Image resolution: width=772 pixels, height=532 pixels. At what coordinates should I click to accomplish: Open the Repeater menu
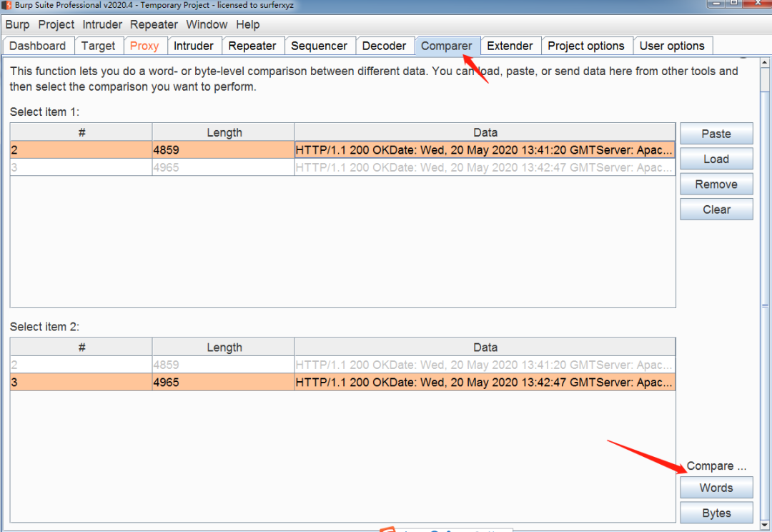coord(154,24)
